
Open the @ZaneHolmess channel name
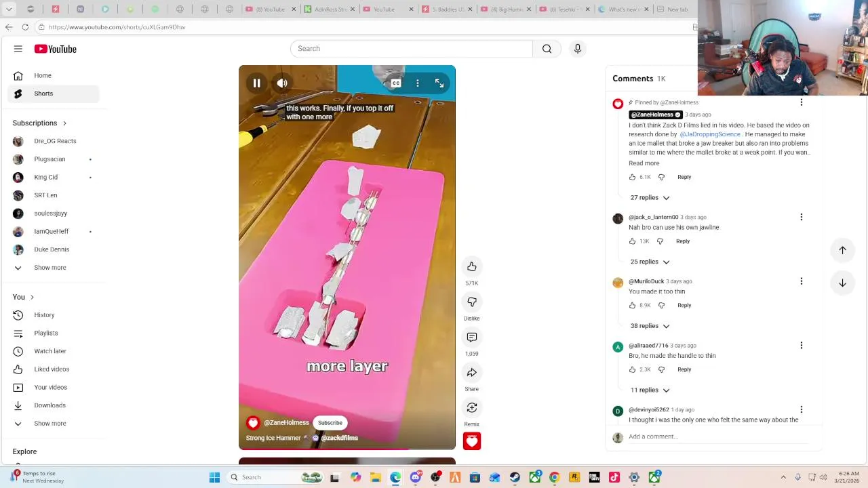[x=286, y=423]
